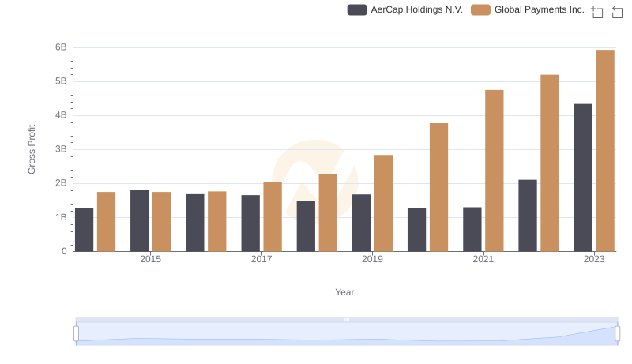632x364 pixels.
Task: Click the 2015 x-axis label
Action: tap(150, 259)
